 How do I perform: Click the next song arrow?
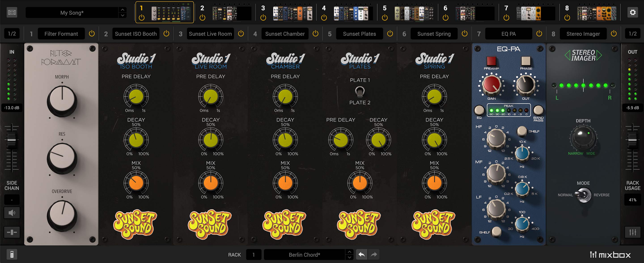(x=123, y=15)
